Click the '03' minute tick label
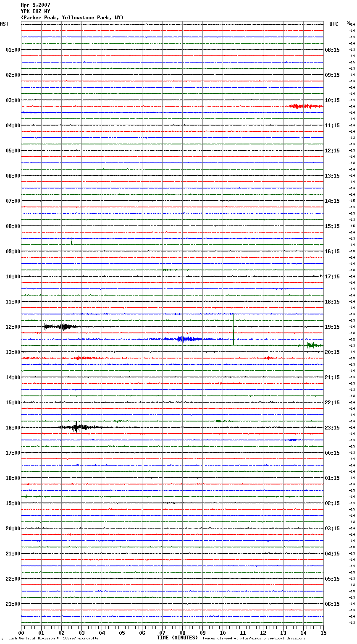357x644 pixels. 82,633
